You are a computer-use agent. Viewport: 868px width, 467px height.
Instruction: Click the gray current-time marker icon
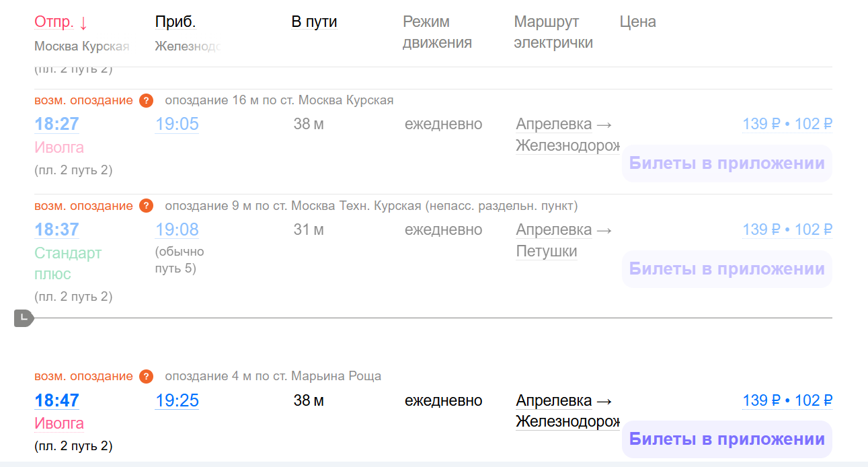[24, 318]
